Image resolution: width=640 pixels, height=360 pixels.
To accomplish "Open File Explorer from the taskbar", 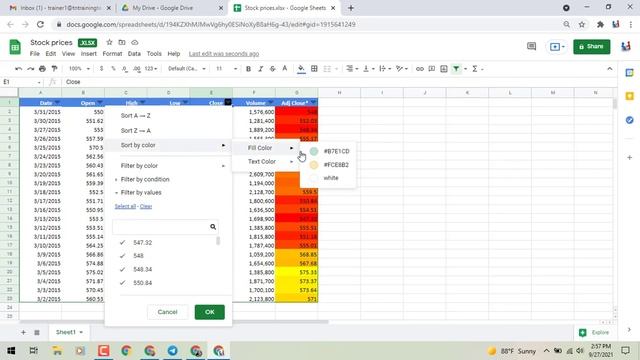I will (57, 351).
